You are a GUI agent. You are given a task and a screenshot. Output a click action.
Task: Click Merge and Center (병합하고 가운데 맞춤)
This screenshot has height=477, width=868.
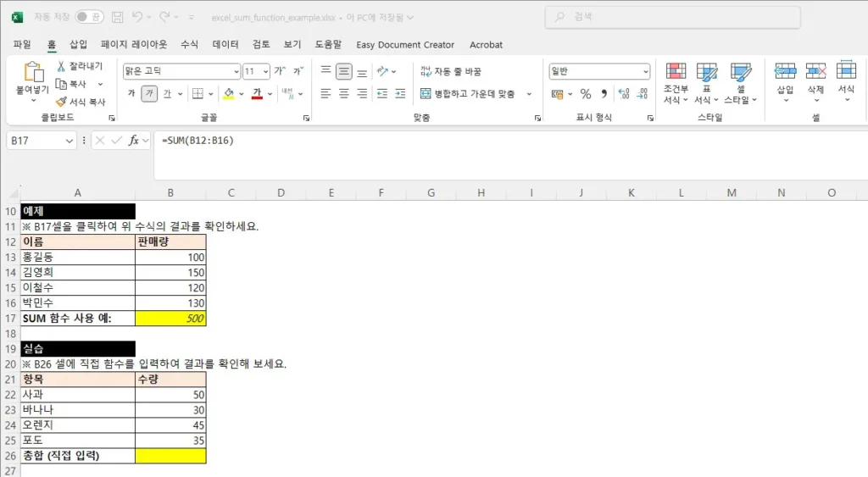[x=467, y=94]
